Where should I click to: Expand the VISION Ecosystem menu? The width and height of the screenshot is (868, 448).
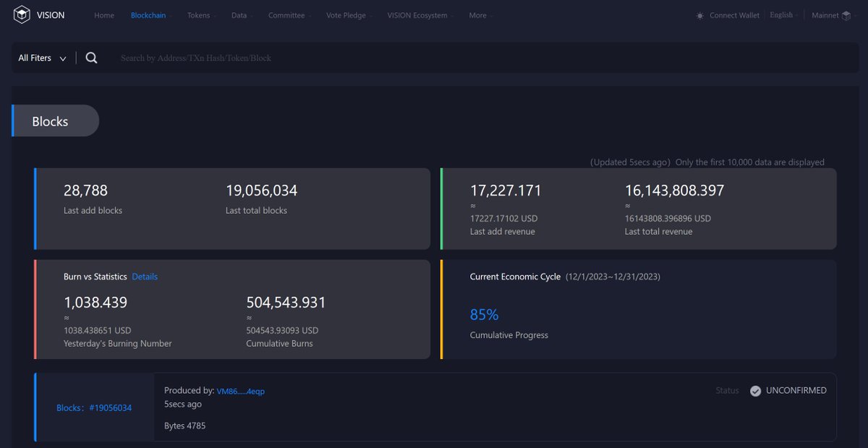pos(420,15)
